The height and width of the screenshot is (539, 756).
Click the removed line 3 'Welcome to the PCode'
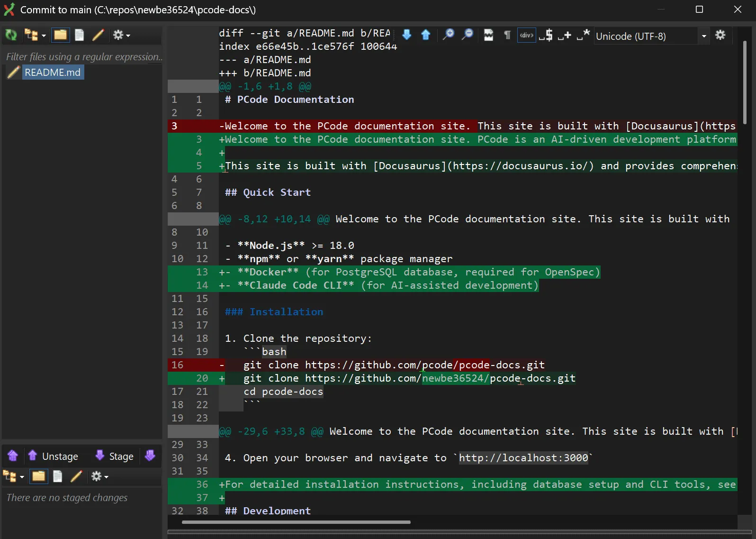pyautogui.click(x=477, y=126)
